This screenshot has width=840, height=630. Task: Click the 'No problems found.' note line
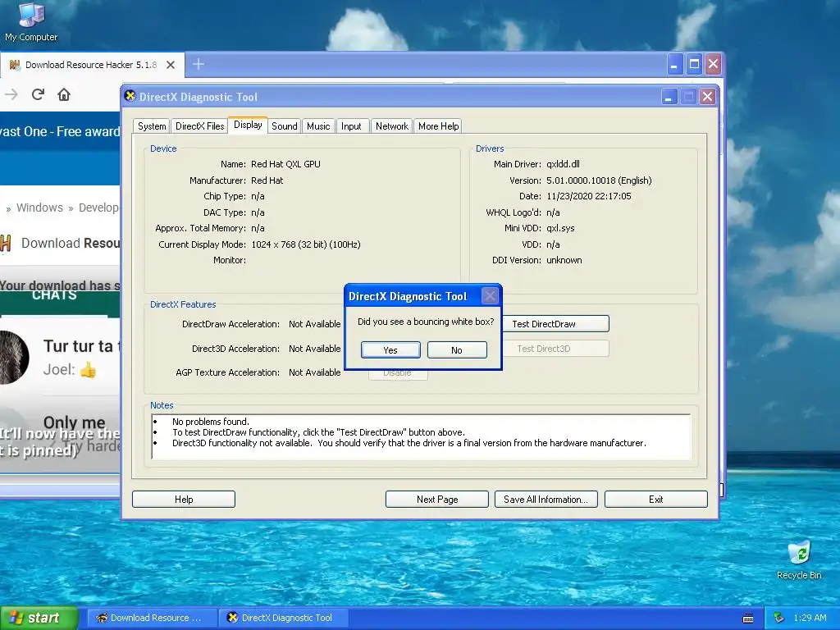[211, 422]
